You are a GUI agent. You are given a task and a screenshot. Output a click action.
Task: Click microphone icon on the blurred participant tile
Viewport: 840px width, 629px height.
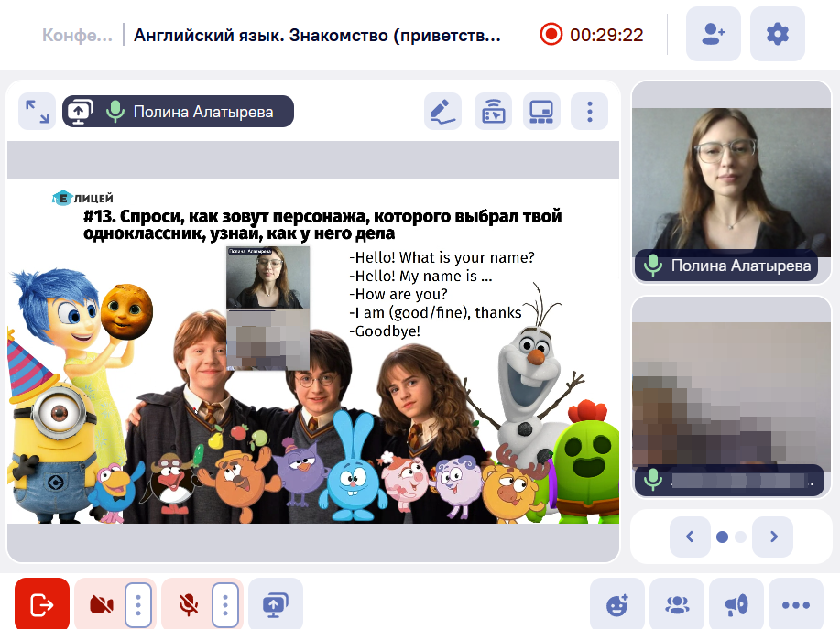click(652, 480)
